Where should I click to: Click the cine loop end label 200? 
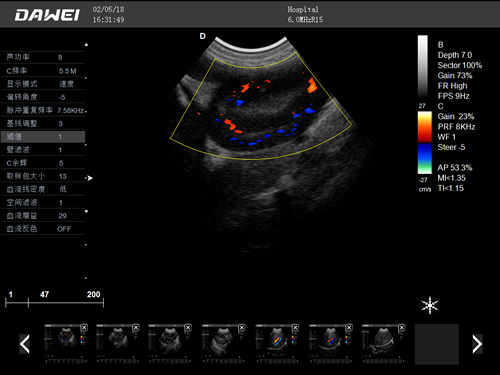tap(93, 294)
